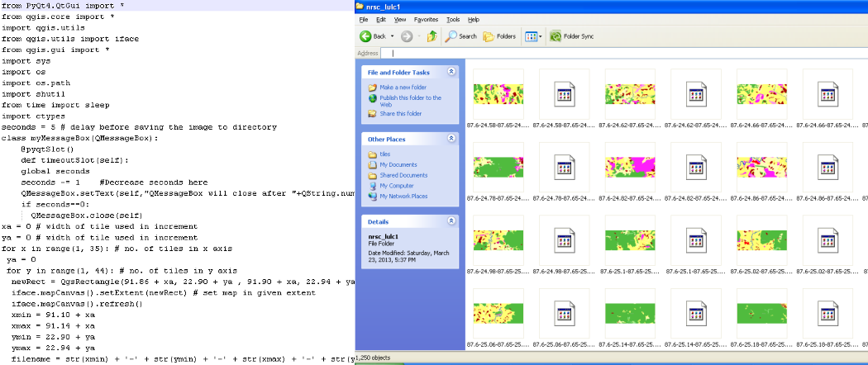The width and height of the screenshot is (868, 365).
Task: Click the Back navigation button
Action: coord(373,36)
